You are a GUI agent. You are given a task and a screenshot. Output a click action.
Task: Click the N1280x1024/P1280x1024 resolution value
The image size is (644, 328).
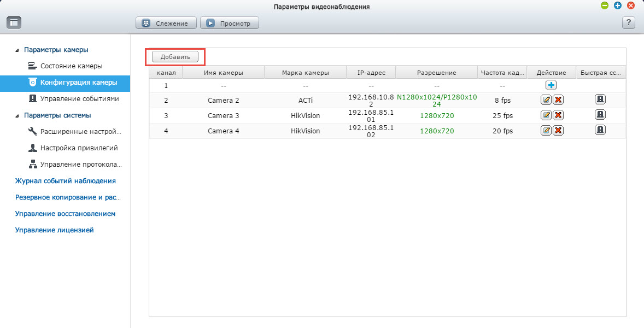pos(437,101)
